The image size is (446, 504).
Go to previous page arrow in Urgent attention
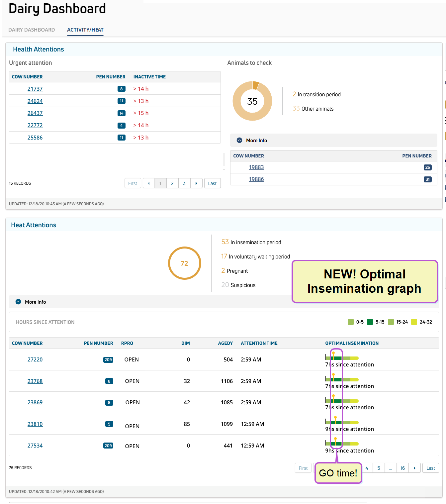[149, 183]
